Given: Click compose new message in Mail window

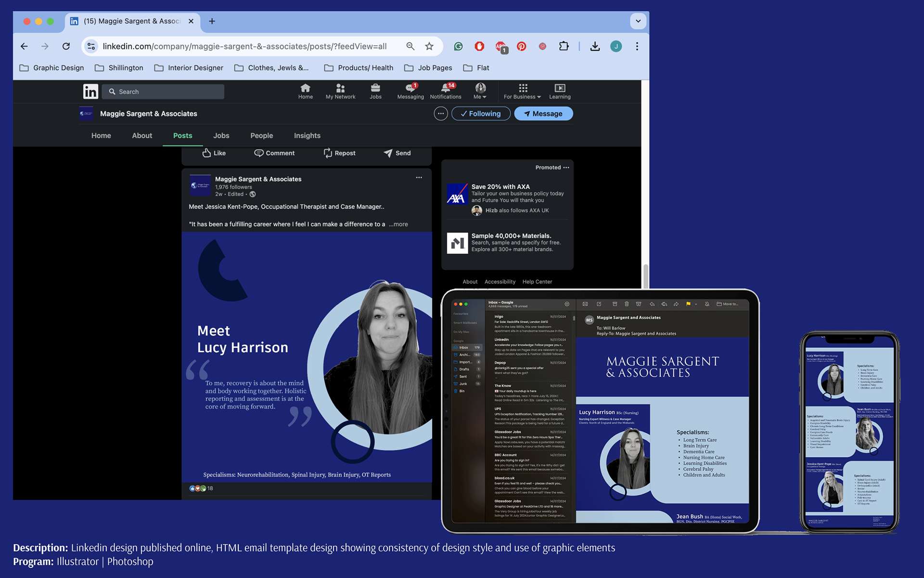Looking at the screenshot, I should [x=599, y=304].
